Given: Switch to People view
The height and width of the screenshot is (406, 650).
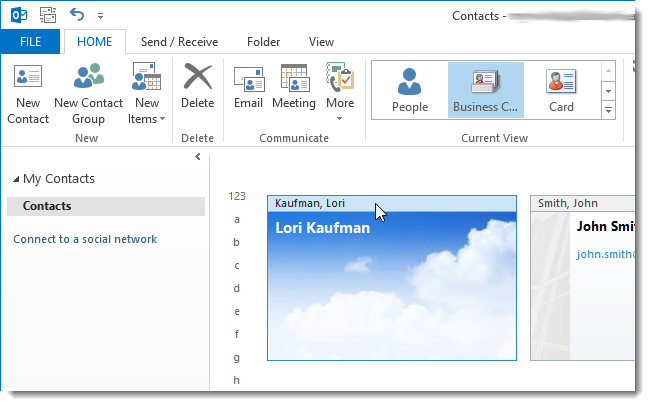Looking at the screenshot, I should 410,90.
